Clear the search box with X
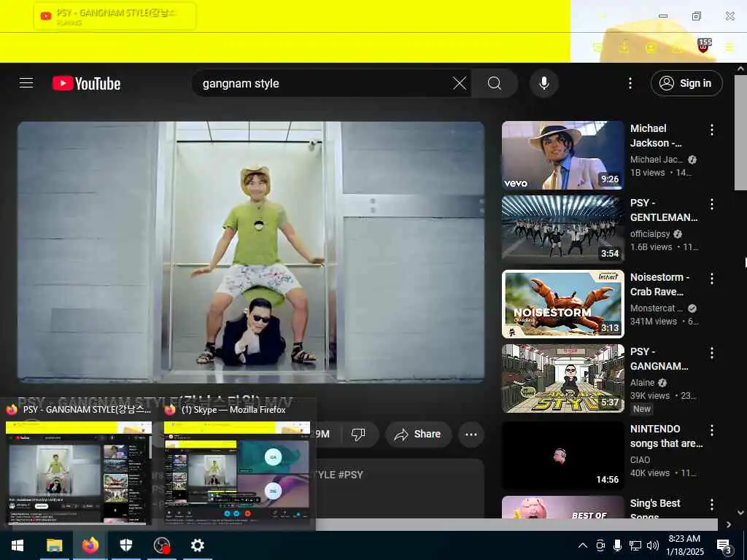This screenshot has width=747, height=560. coord(460,83)
